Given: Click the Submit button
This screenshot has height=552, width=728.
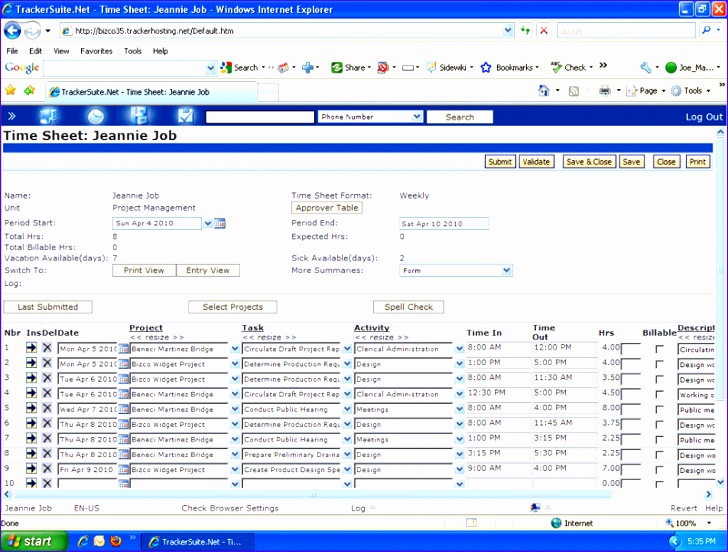Looking at the screenshot, I should [x=500, y=162].
